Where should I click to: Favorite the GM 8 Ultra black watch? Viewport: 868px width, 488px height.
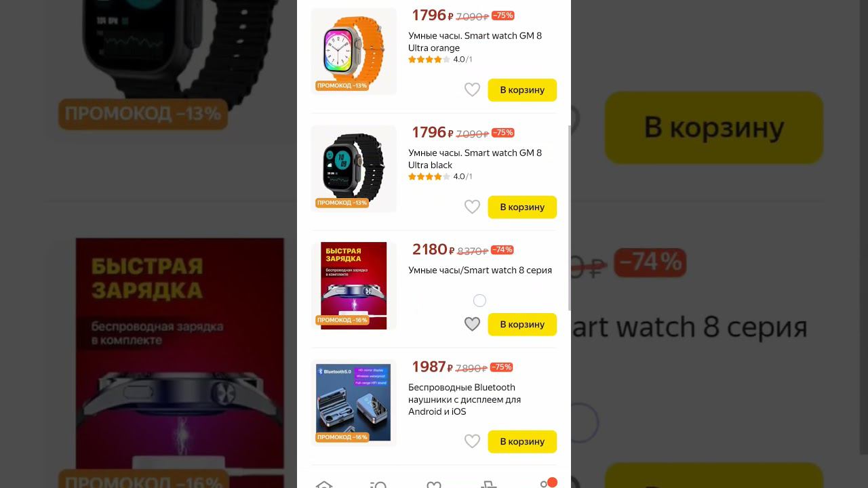tap(472, 207)
